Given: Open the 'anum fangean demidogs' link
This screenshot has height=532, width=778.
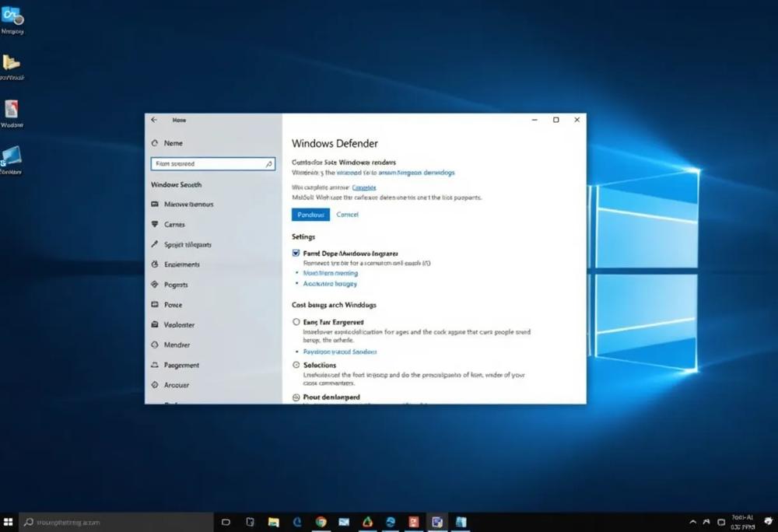Looking at the screenshot, I should (x=416, y=173).
